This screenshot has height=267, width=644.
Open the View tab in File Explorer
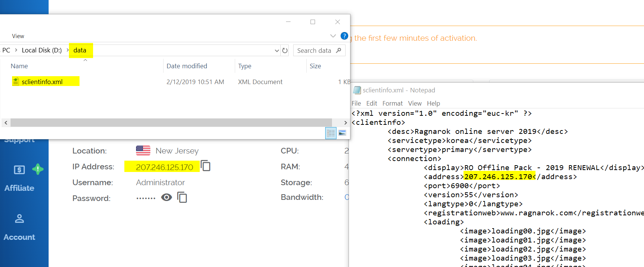coord(18,36)
